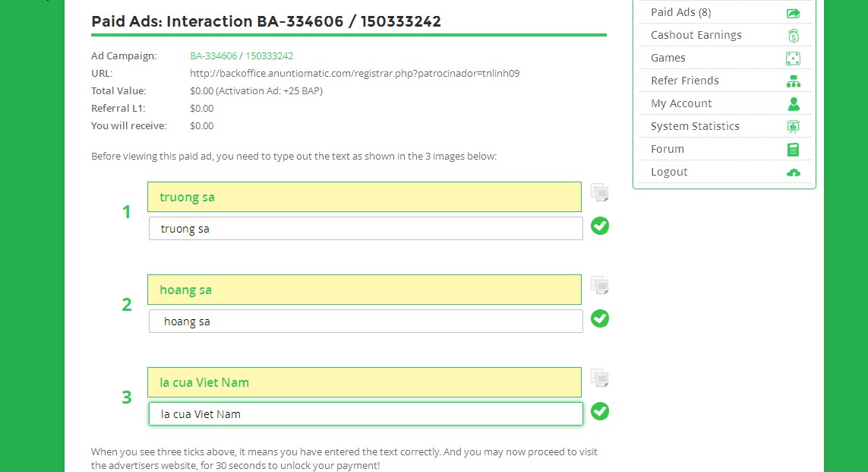Click the Paid Ads share arrow icon
Viewport: 868px width, 472px height.
click(793, 13)
